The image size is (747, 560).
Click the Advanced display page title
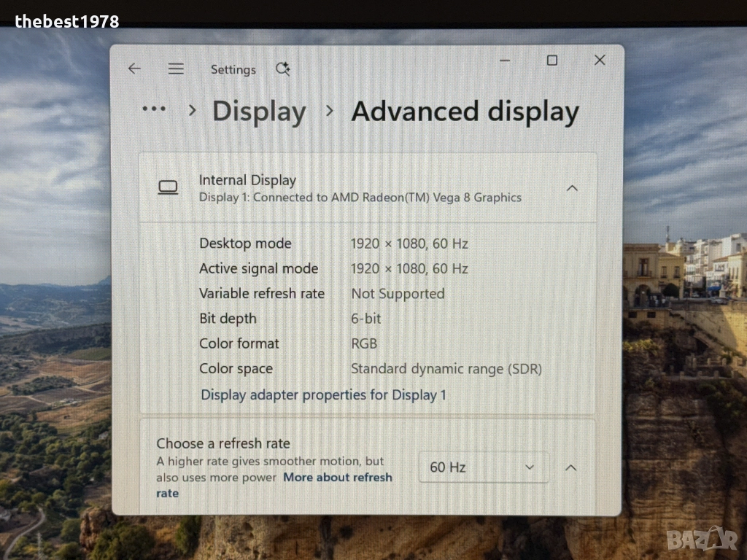[465, 112]
